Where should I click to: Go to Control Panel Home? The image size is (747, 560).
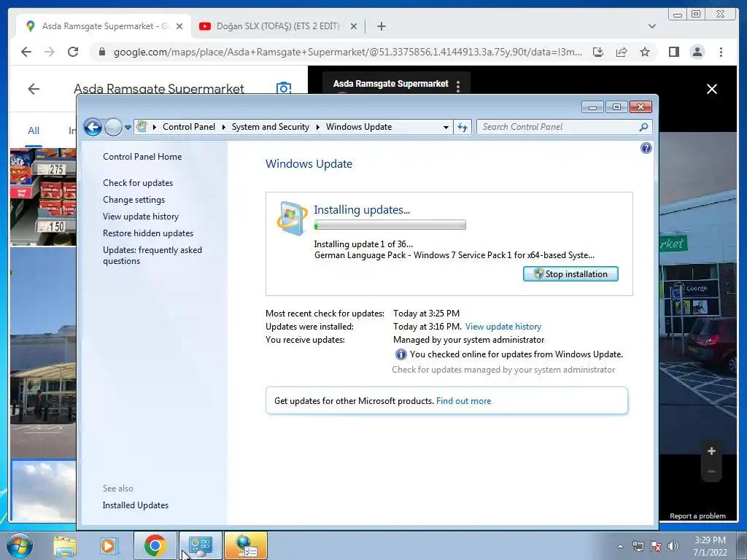tap(142, 157)
